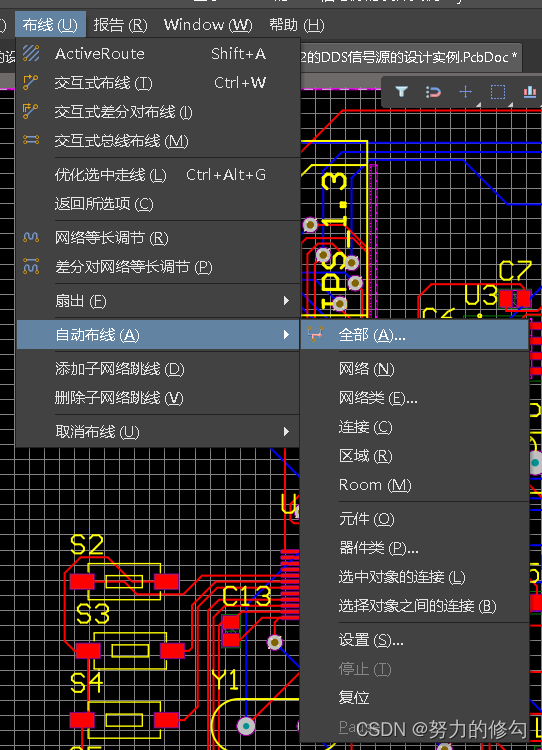Viewport: 542px width, 750px height.
Task: Click the selection filter funnel icon
Action: pos(402,91)
